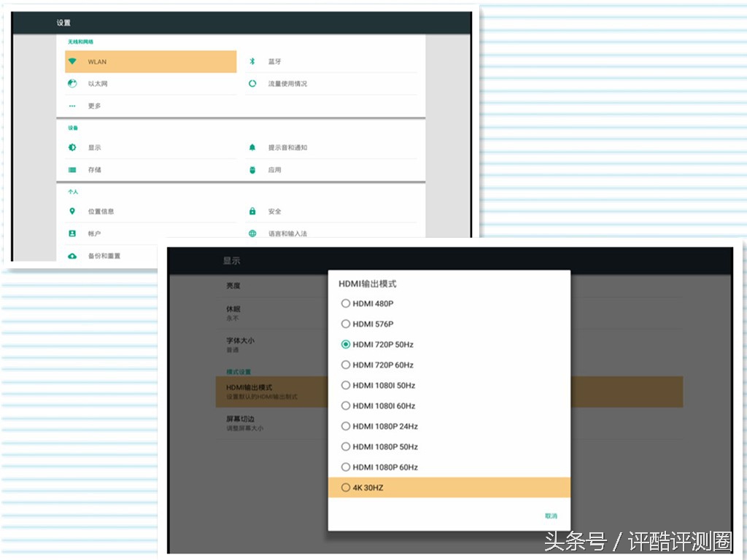Open Backup and reset (备份和重置) cloud icon
This screenshot has width=747, height=560.
coord(72,256)
